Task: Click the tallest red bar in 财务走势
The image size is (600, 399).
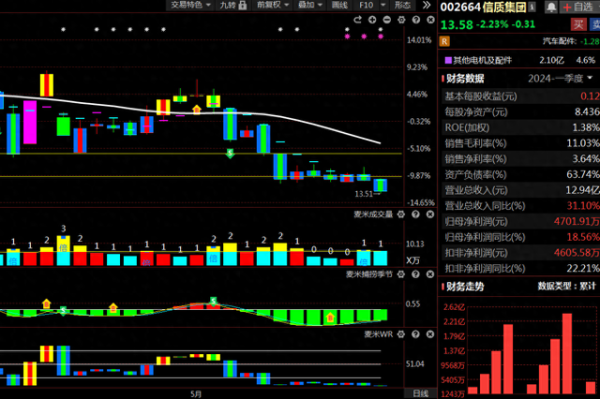Action: coord(567,353)
